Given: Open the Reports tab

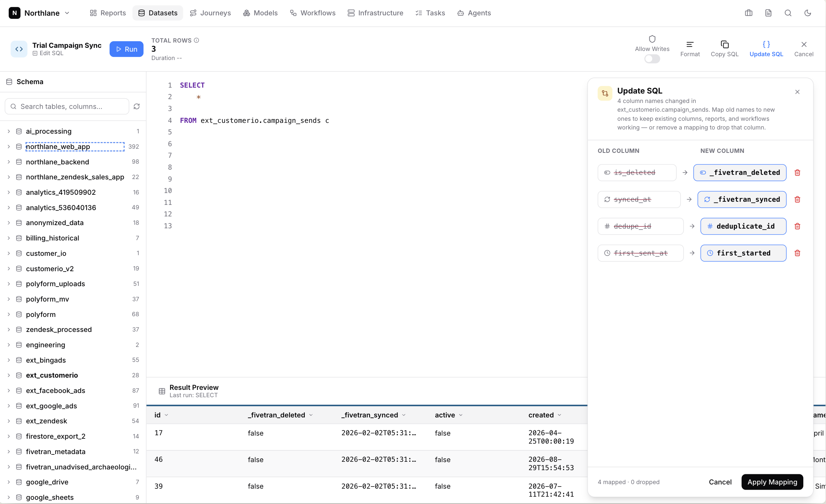Looking at the screenshot, I should [x=108, y=13].
